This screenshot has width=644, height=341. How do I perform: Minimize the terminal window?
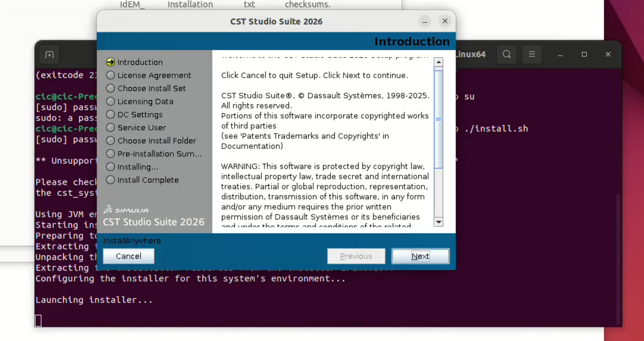[560, 55]
